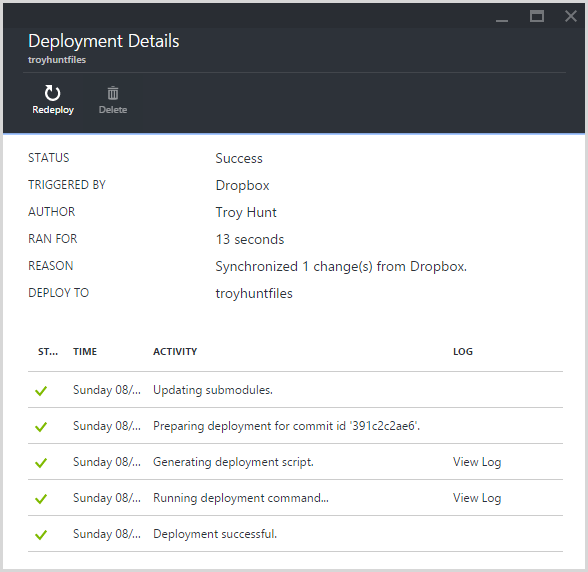Click the '13 seconds' ran for value
588x572 pixels.
[x=250, y=239]
